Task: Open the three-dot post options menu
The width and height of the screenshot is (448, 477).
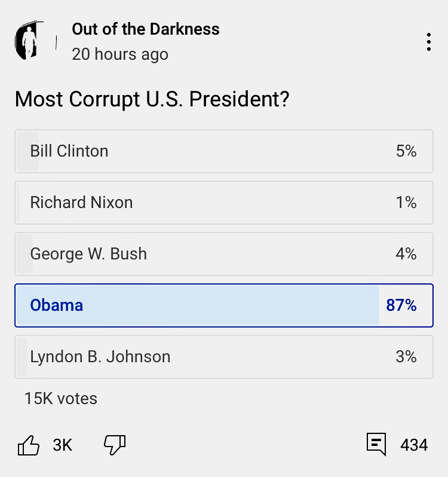Action: 428,42
